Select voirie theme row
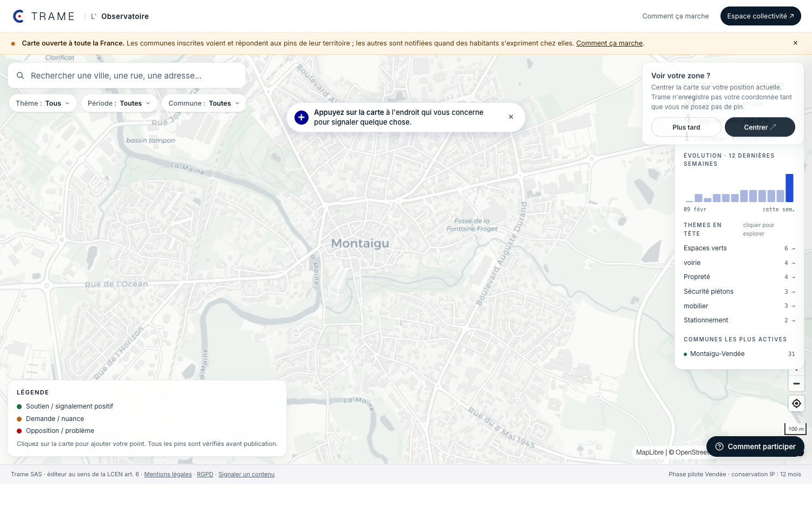Image resolution: width=812 pixels, height=531 pixels. [x=739, y=263]
